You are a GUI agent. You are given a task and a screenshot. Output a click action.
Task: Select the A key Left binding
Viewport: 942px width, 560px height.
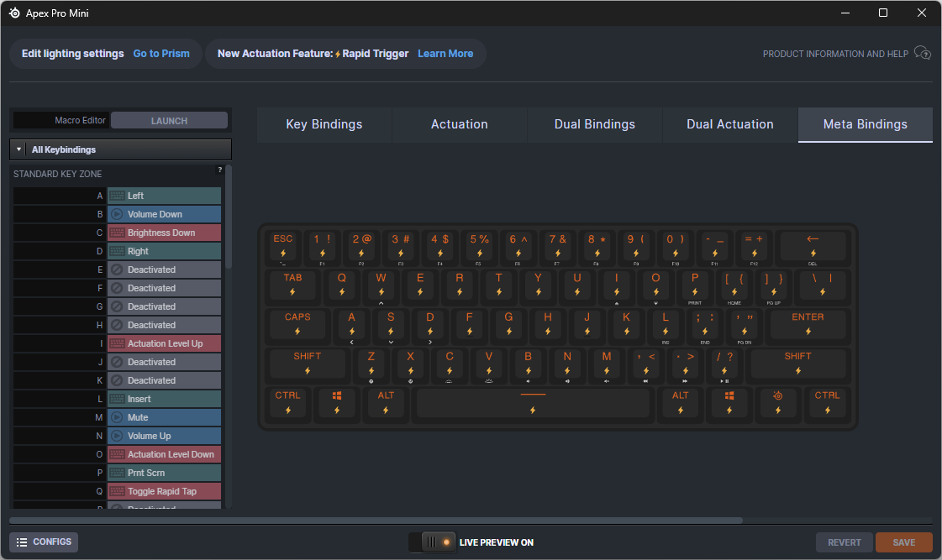164,196
